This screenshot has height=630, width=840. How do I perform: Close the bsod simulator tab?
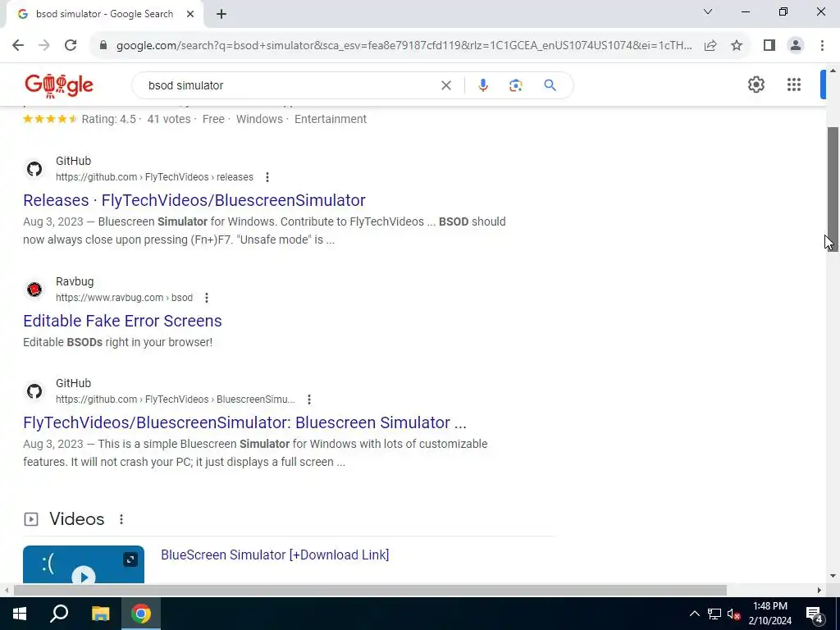[x=190, y=14]
